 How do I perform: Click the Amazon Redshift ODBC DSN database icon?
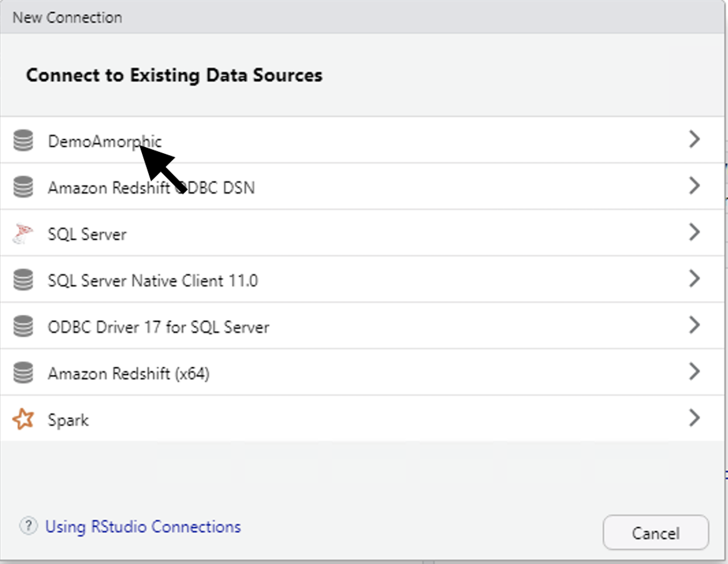(x=23, y=186)
